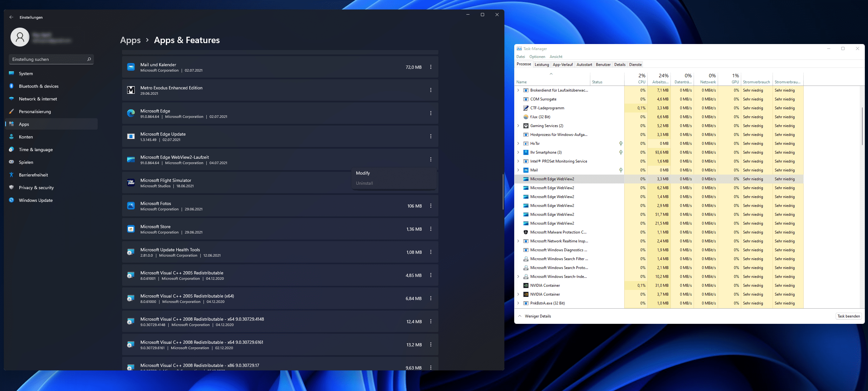This screenshot has height=391, width=868.
Task: Open Bluetooth & devices settings section
Action: click(51, 86)
